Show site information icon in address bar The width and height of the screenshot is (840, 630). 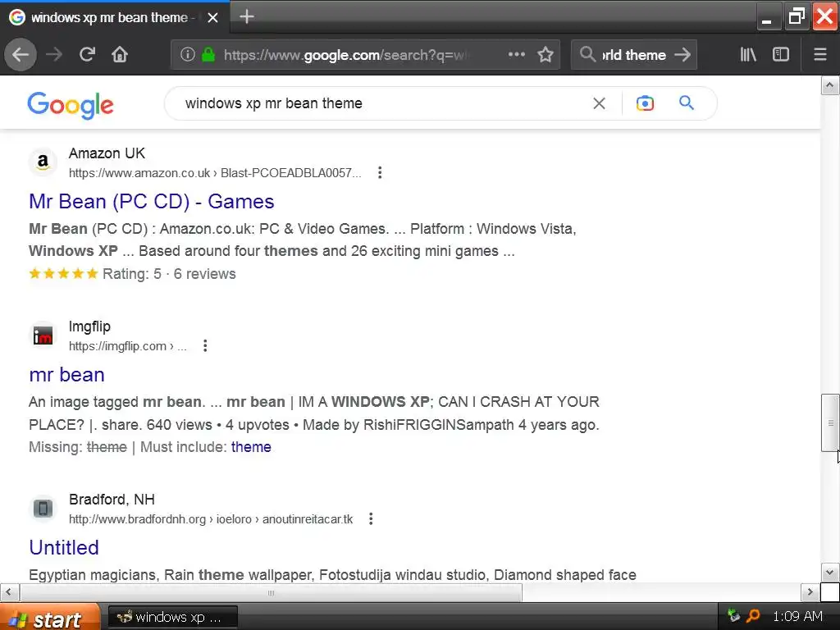coord(188,55)
